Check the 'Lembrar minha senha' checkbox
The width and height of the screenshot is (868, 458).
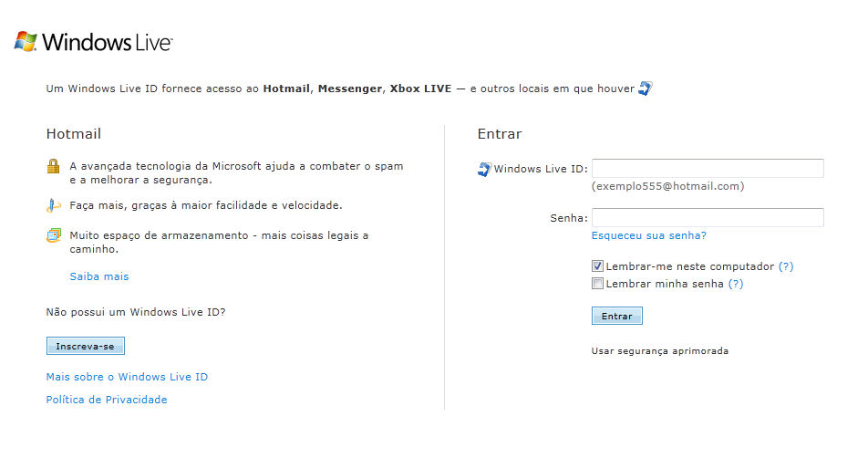597,284
